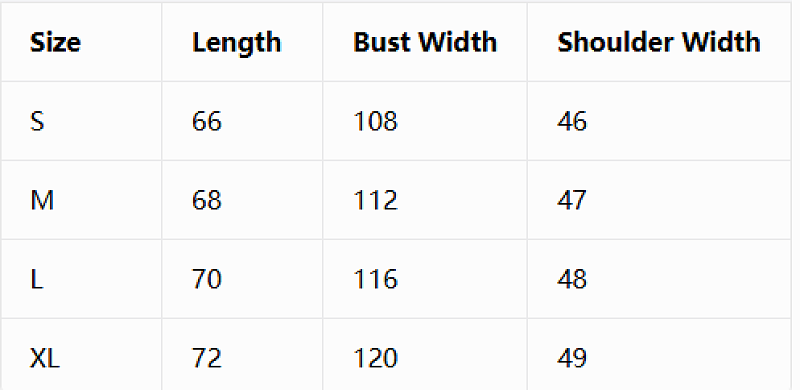
Task: Click shoulder width value 46
Action: (x=572, y=121)
